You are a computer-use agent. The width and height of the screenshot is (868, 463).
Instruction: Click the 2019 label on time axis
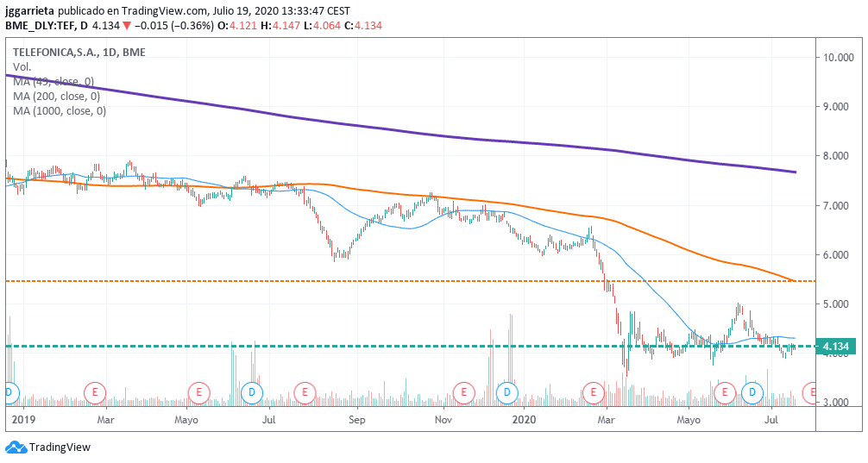click(x=23, y=420)
